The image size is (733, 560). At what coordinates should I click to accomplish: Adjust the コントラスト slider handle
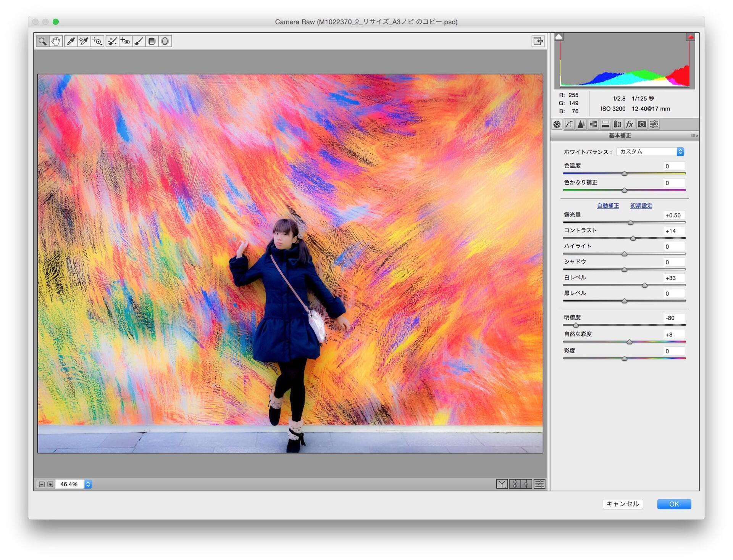633,238
